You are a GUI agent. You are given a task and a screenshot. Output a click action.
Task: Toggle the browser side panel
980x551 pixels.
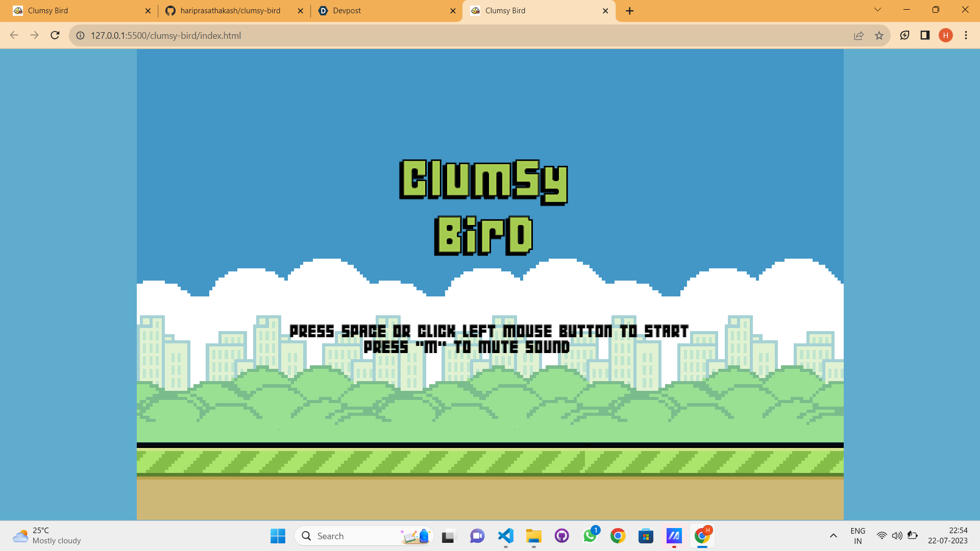click(925, 35)
